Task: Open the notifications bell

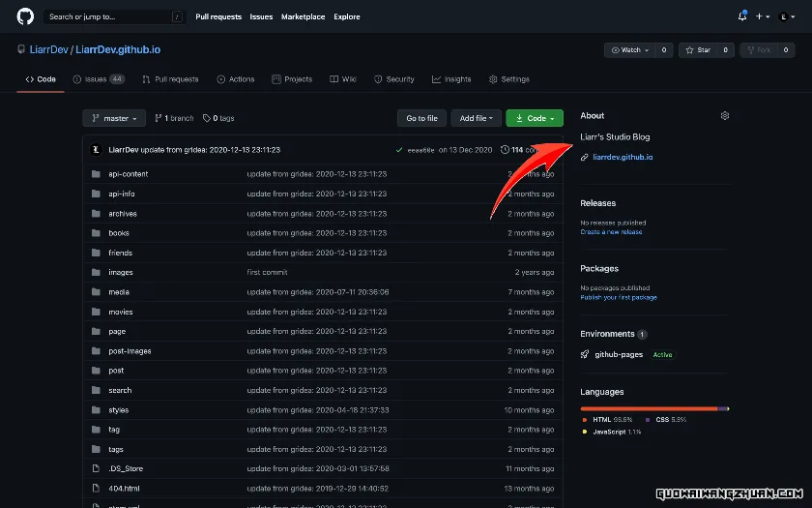Action: [742, 16]
